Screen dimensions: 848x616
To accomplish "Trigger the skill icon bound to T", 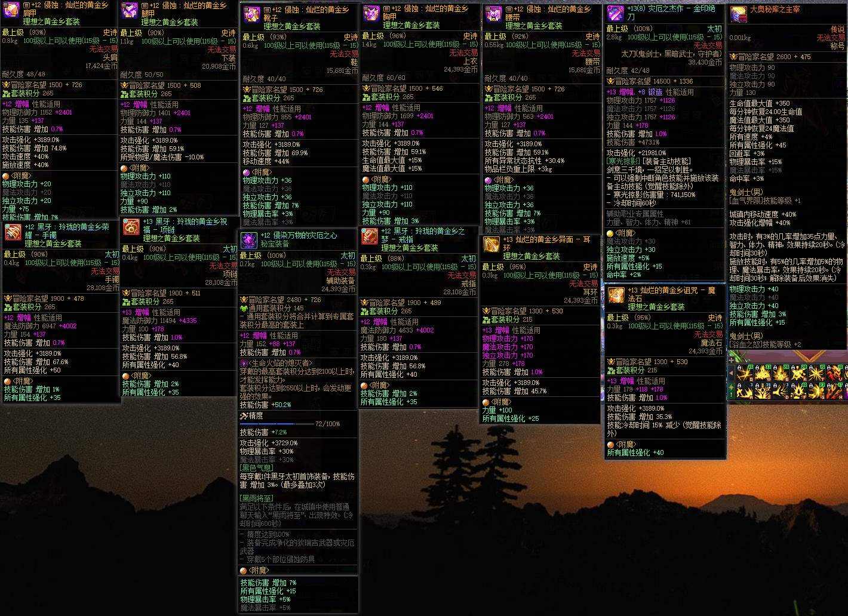I will pyautogui.click(x=816, y=374).
